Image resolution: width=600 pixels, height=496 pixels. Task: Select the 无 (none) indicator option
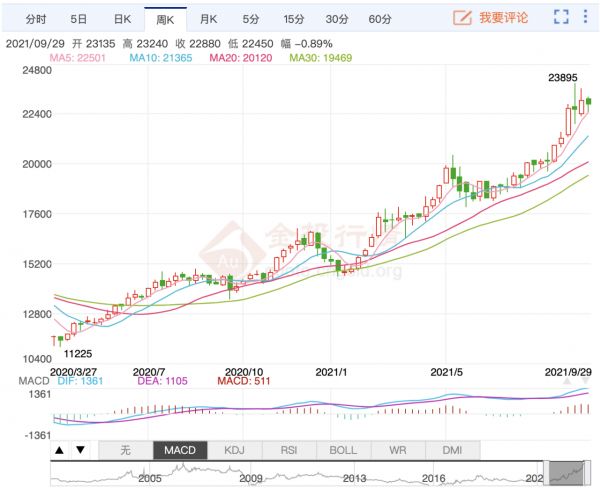(x=125, y=450)
